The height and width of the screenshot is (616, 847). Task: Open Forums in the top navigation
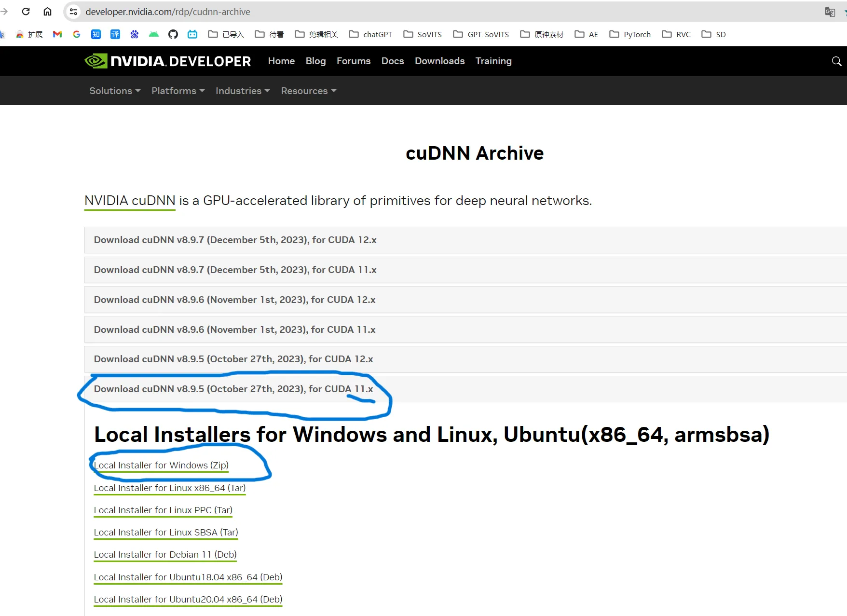click(x=354, y=61)
